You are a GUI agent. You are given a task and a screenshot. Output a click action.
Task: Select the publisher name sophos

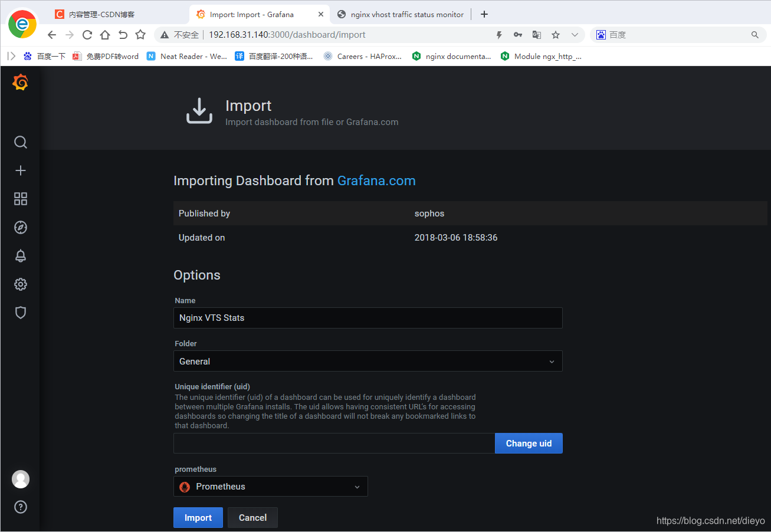[x=429, y=214]
